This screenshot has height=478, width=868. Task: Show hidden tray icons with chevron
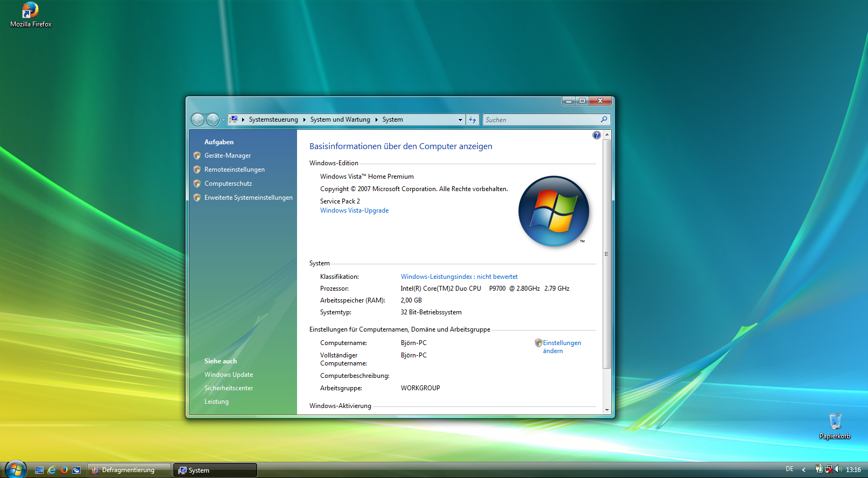click(x=803, y=470)
